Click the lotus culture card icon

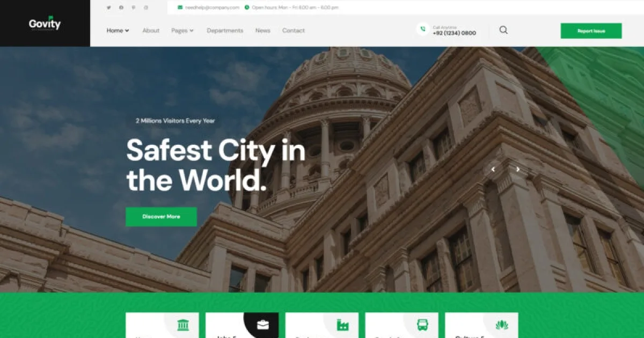pos(502,325)
